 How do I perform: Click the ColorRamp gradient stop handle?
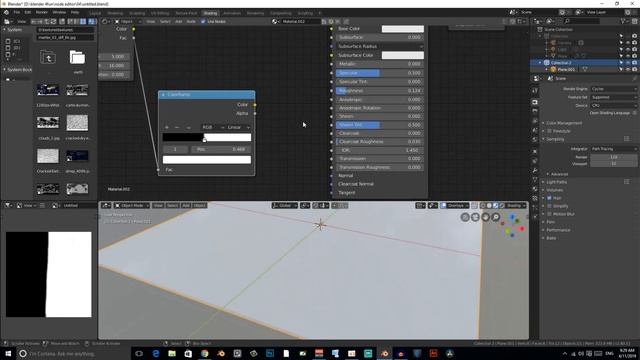(204, 140)
